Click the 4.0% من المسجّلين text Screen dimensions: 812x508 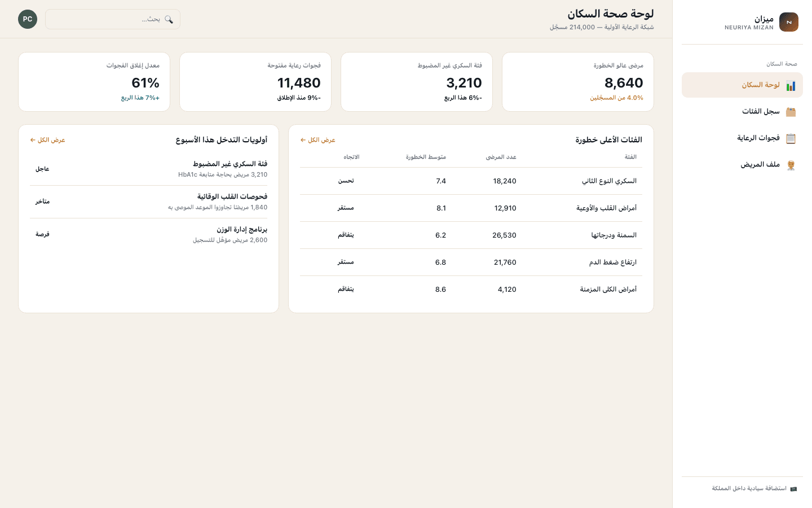[x=616, y=98]
